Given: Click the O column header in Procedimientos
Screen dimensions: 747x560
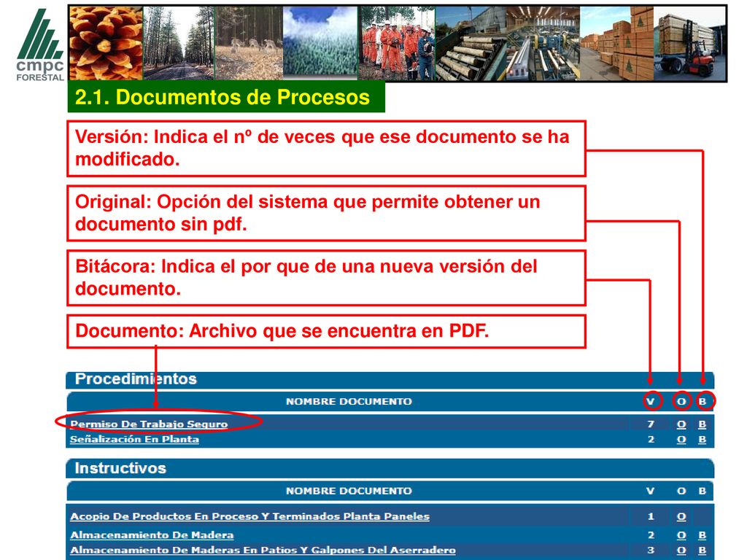Looking at the screenshot, I should click(681, 402).
